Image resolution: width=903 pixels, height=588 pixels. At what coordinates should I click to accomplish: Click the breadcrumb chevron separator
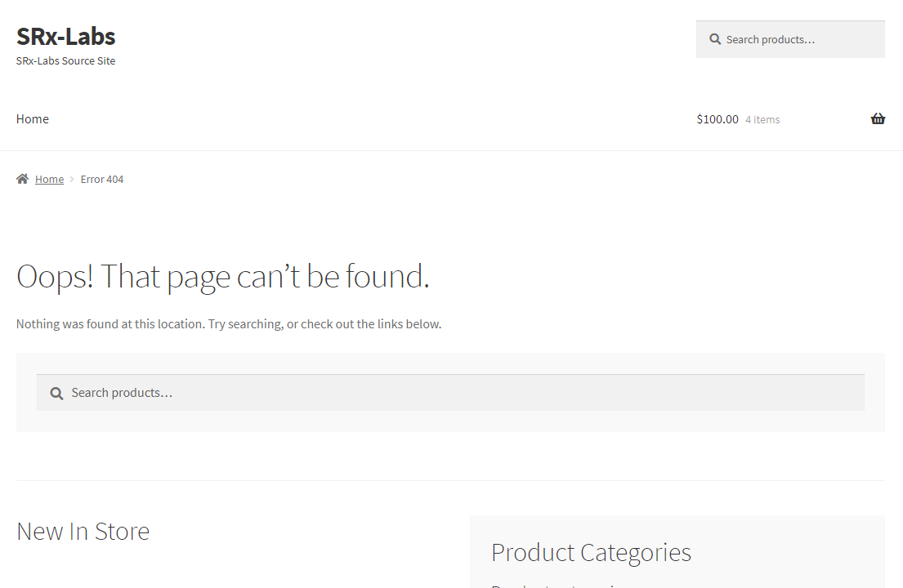click(72, 180)
